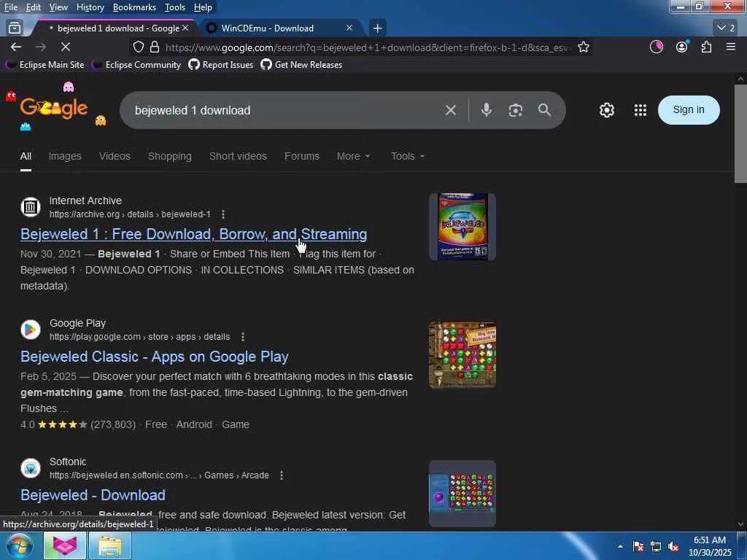
Task: Open the Firefox hamburger application menu
Action: 731,47
